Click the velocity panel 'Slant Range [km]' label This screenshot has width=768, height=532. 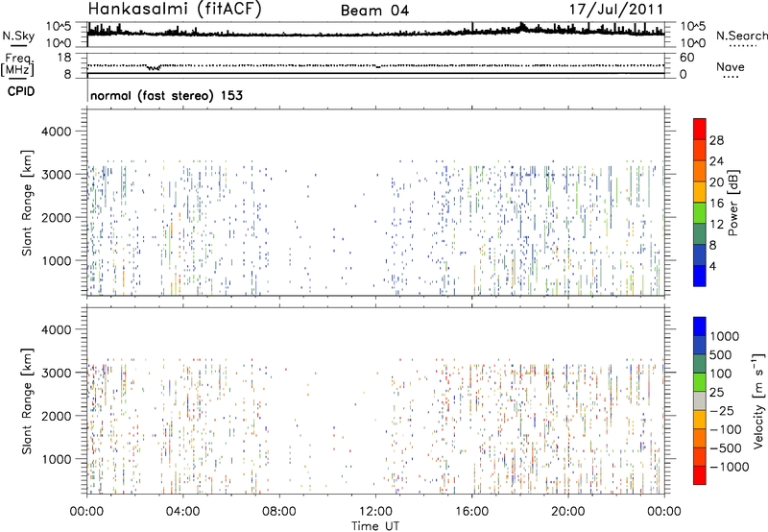(x=27, y=401)
